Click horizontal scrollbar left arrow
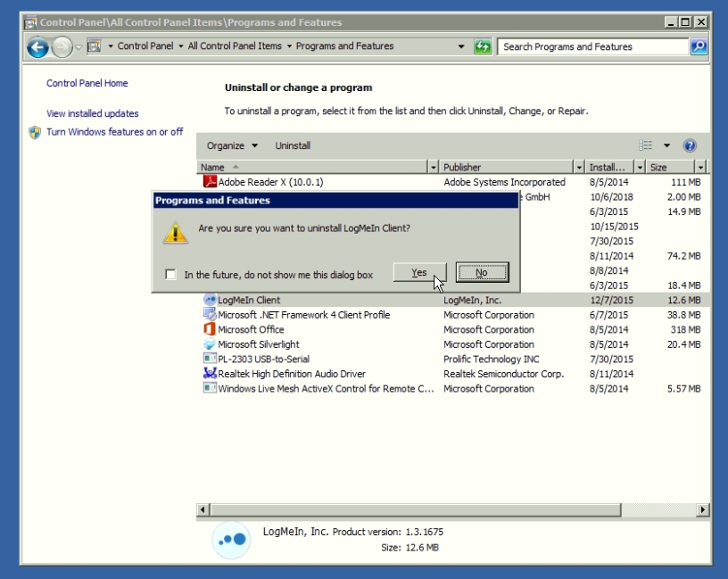 [x=203, y=509]
